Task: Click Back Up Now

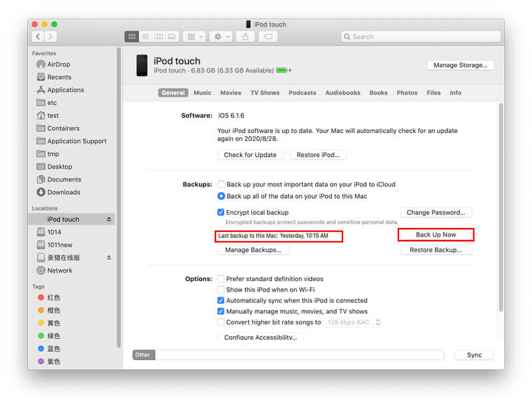Action: pyautogui.click(x=436, y=235)
